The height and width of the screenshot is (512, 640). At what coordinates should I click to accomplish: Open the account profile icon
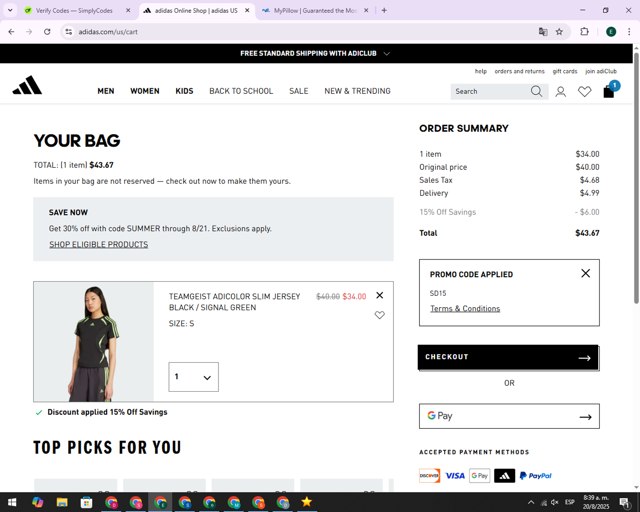coord(560,91)
